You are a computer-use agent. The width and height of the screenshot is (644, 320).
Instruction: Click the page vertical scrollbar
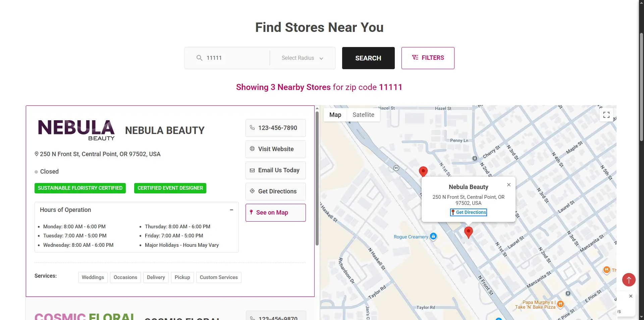(641, 87)
